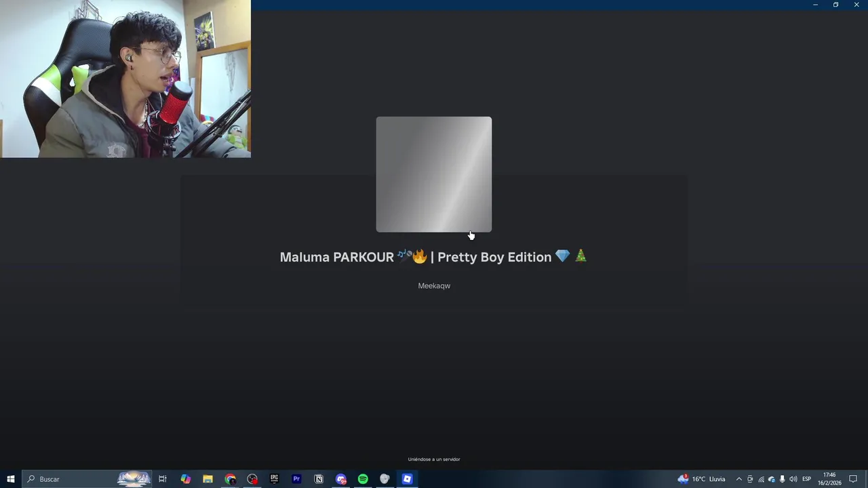Minimize the Roblox window
Image resolution: width=868 pixels, height=488 pixels.
coord(815,5)
